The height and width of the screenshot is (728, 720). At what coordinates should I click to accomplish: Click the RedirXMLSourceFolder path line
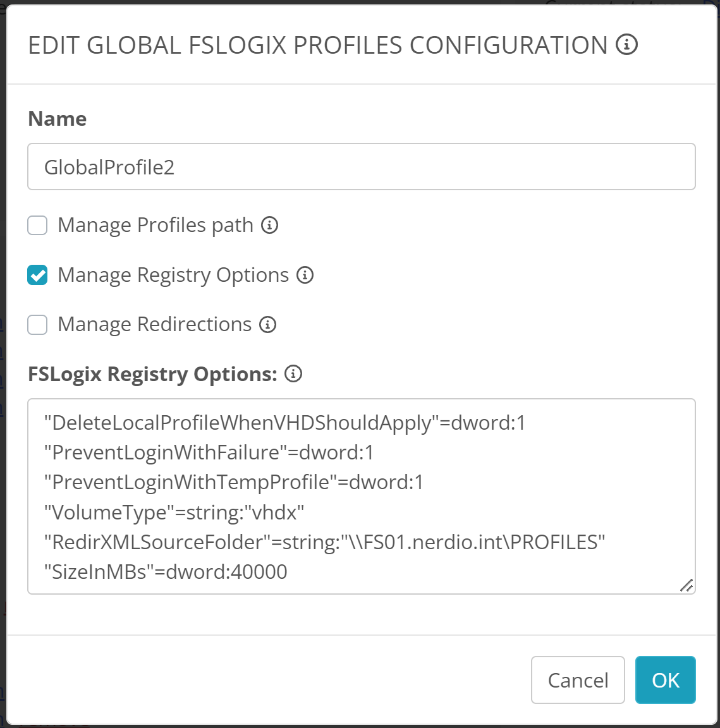324,542
